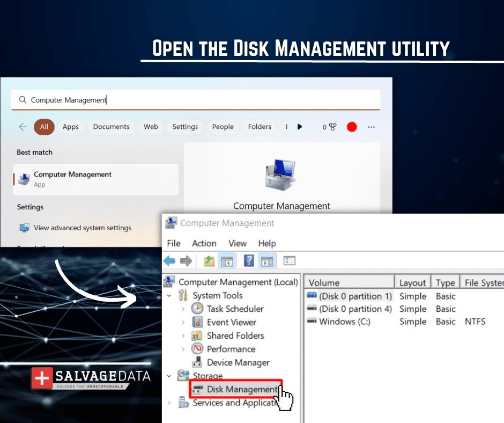Select the (Disk 0 partition 4) volume row
The image size is (504, 423).
(355, 309)
